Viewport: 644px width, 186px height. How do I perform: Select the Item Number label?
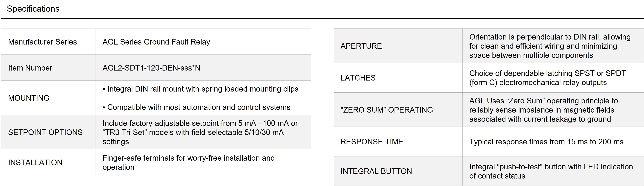click(x=30, y=68)
